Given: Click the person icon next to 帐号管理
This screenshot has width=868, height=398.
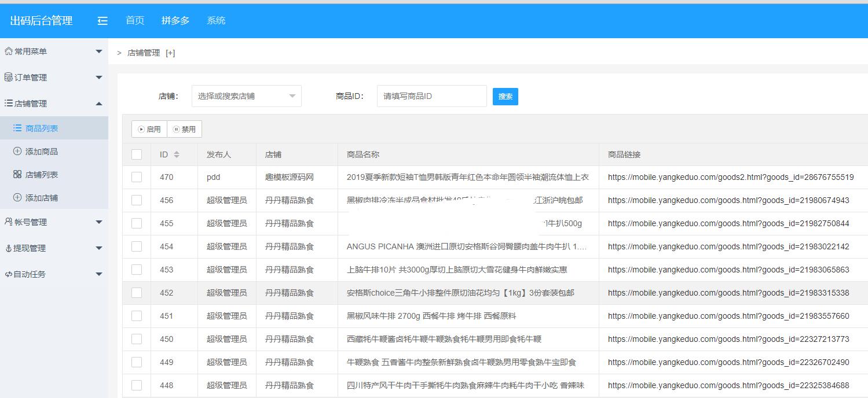Looking at the screenshot, I should click(14, 222).
